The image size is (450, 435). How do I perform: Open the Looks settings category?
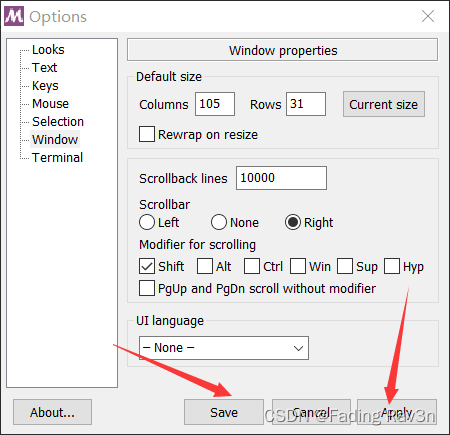pyautogui.click(x=48, y=50)
